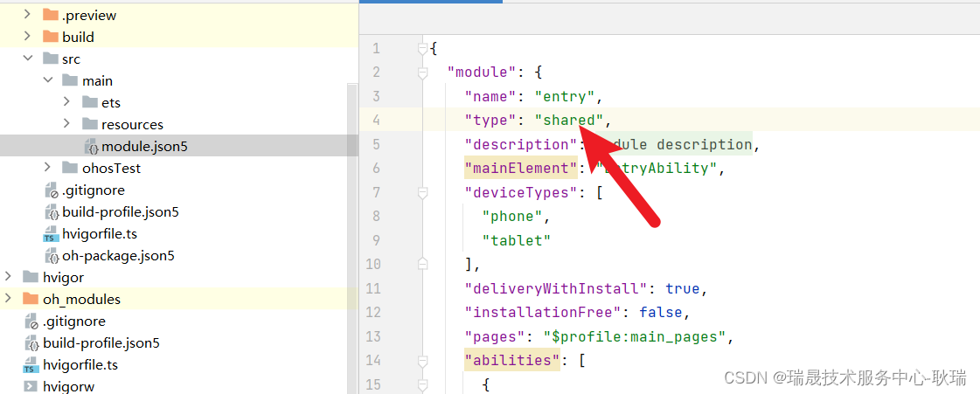
Task: Click the "shared" type value
Action: click(x=569, y=120)
